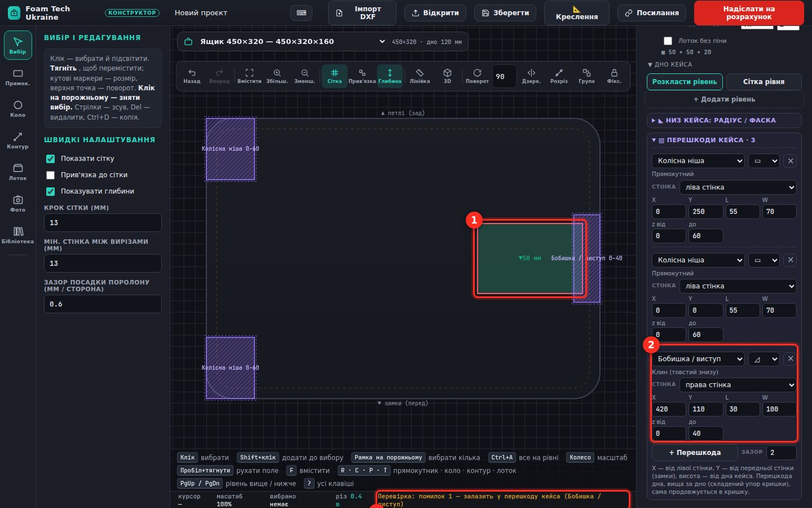Toggle the Сітка grid toolbar button

[x=334, y=76]
